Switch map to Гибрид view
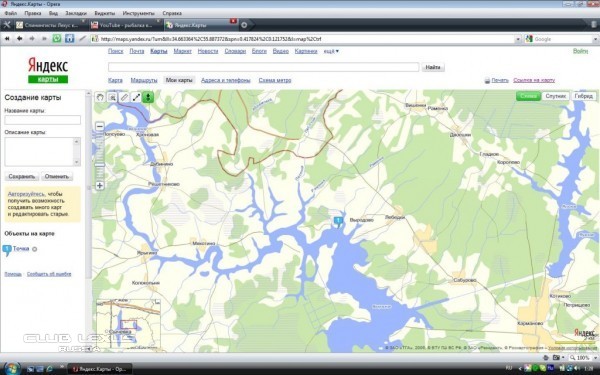 click(x=584, y=96)
